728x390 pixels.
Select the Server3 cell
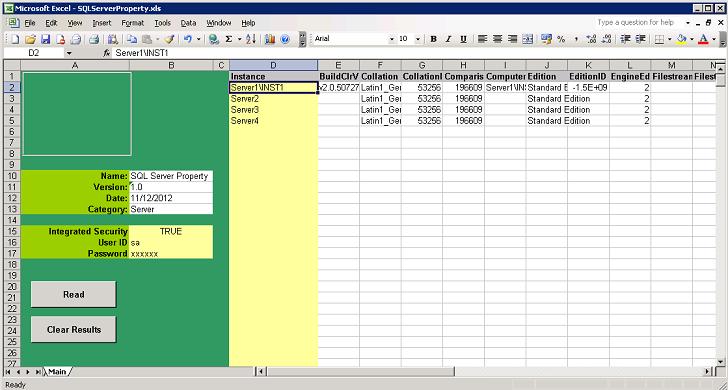pos(273,110)
